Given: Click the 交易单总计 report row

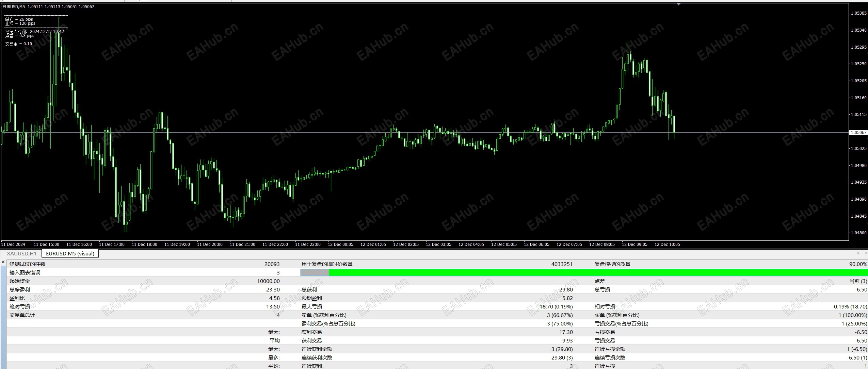Looking at the screenshot, I should [22, 315].
